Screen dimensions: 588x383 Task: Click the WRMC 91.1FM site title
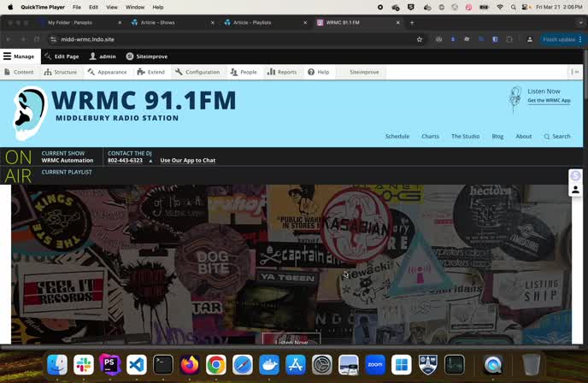click(x=144, y=101)
